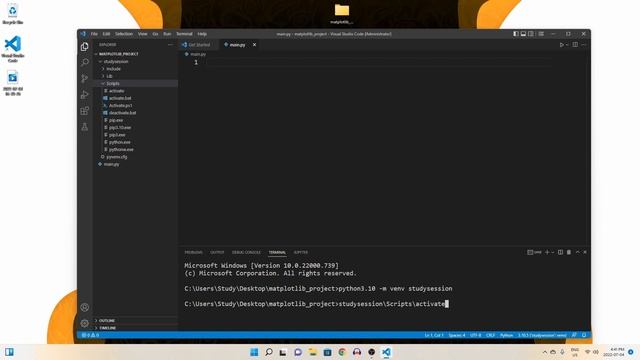Close the terminal panel
Viewport: 640px width, 360px height.
585,252
